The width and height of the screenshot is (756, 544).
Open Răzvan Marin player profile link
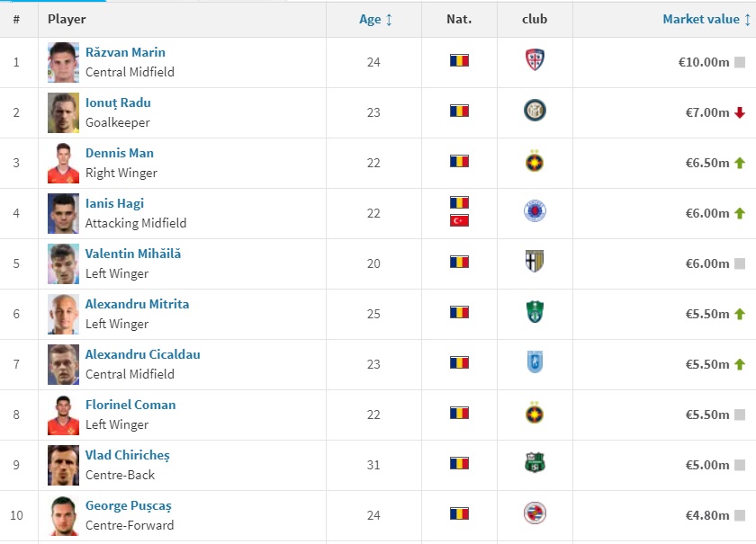pos(125,52)
